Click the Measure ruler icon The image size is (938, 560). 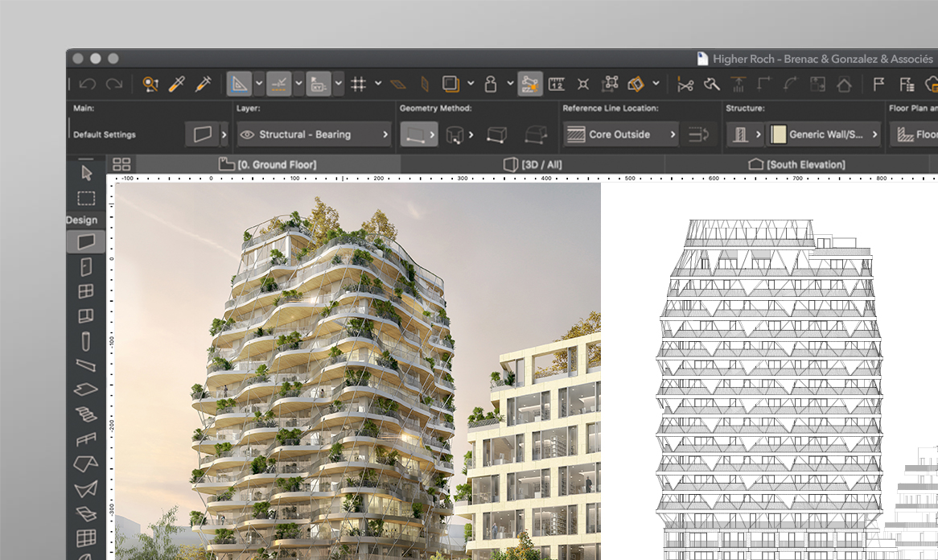pos(557,84)
